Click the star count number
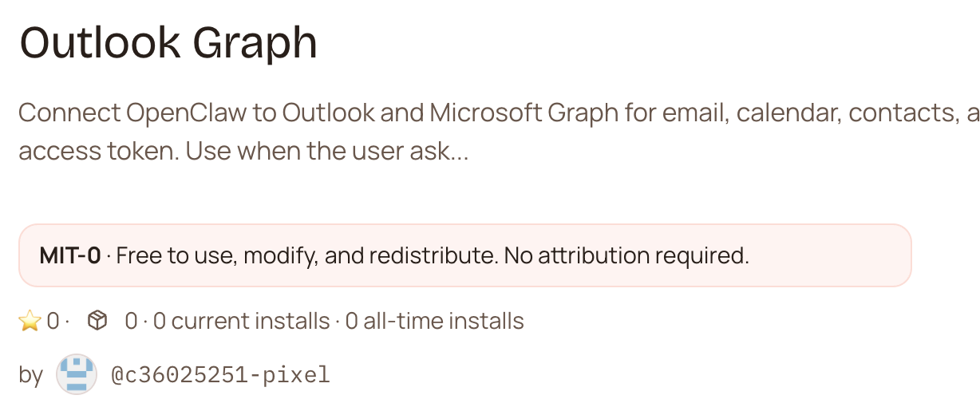The image size is (980, 407). (x=53, y=322)
